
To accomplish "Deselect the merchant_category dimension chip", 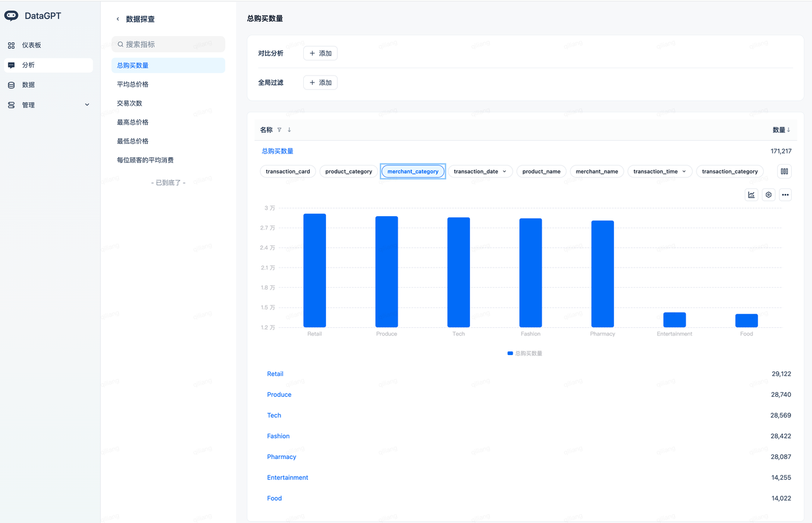I will click(x=413, y=172).
